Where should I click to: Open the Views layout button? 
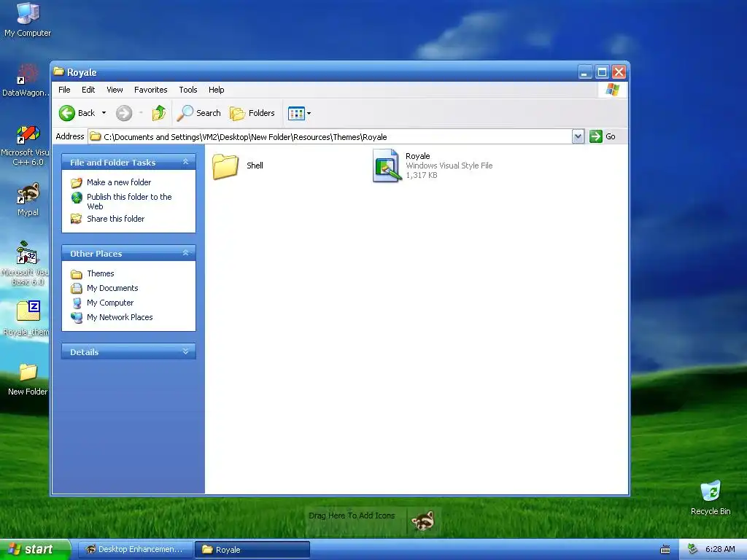[x=296, y=113]
